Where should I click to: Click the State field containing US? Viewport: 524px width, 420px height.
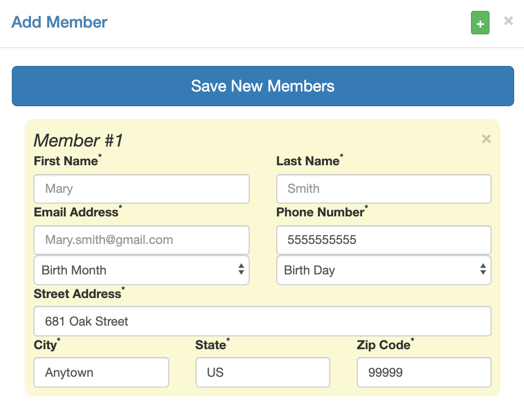[x=262, y=372]
